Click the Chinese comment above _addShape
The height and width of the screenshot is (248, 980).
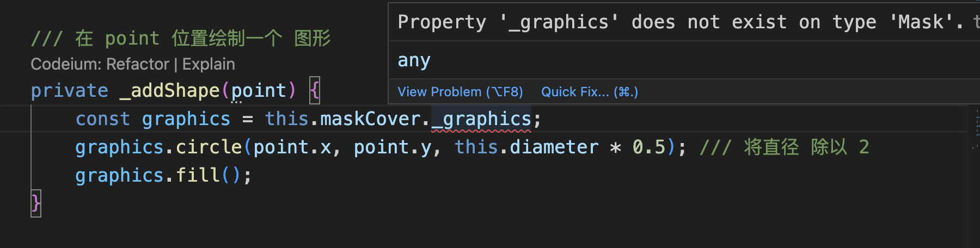click(181, 39)
